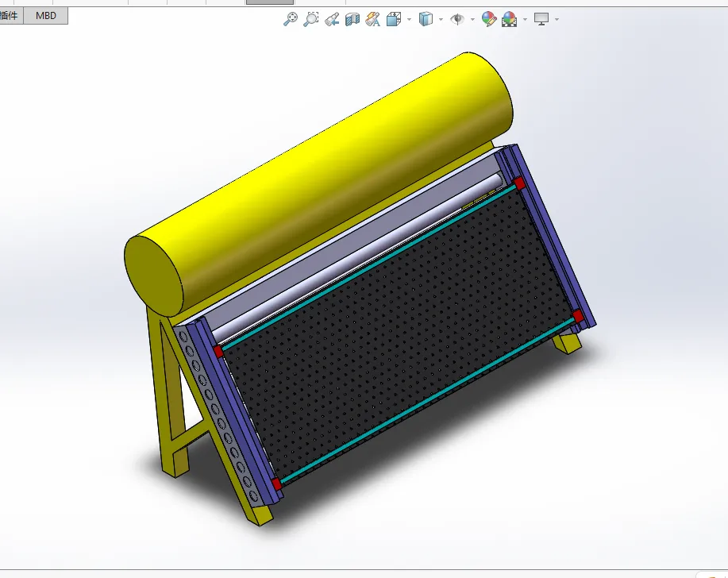
Task: Switch to the 插件 tab
Action: (x=10, y=16)
